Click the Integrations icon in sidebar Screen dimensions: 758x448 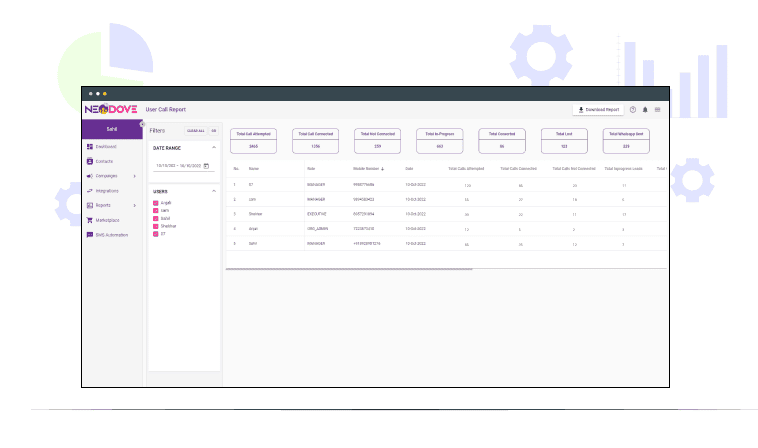coord(90,190)
